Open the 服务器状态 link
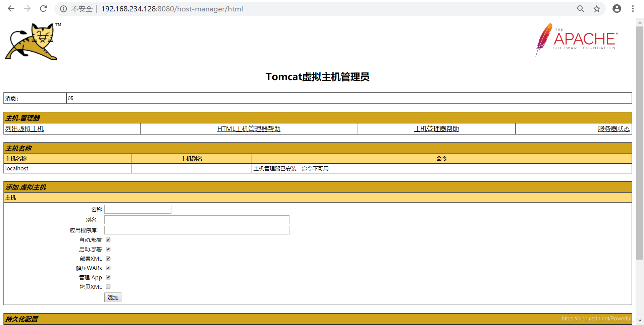The width and height of the screenshot is (644, 325). [614, 129]
